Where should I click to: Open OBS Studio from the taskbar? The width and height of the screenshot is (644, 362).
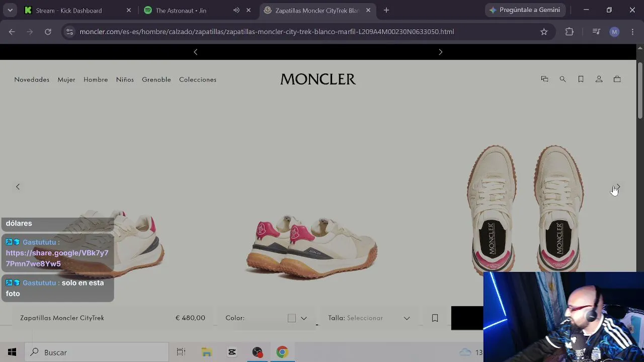258,352
